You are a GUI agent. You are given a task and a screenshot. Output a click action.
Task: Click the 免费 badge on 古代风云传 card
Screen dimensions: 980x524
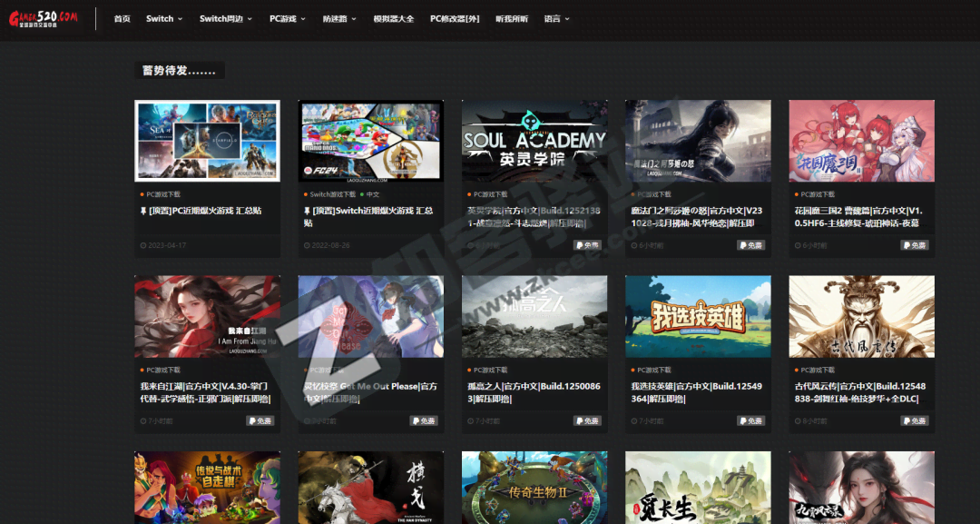914,421
